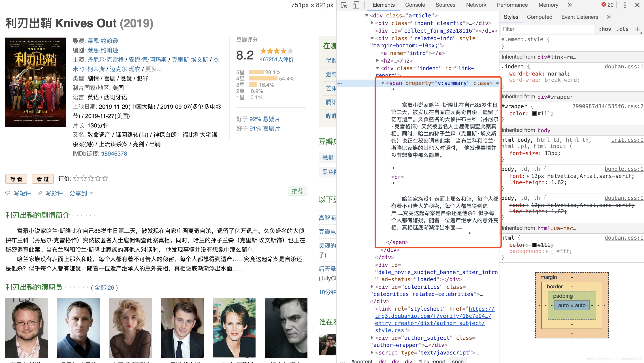Click the write short review speech-bubble icon
Image resolution: width=644 pixels, height=363 pixels.
[8, 193]
